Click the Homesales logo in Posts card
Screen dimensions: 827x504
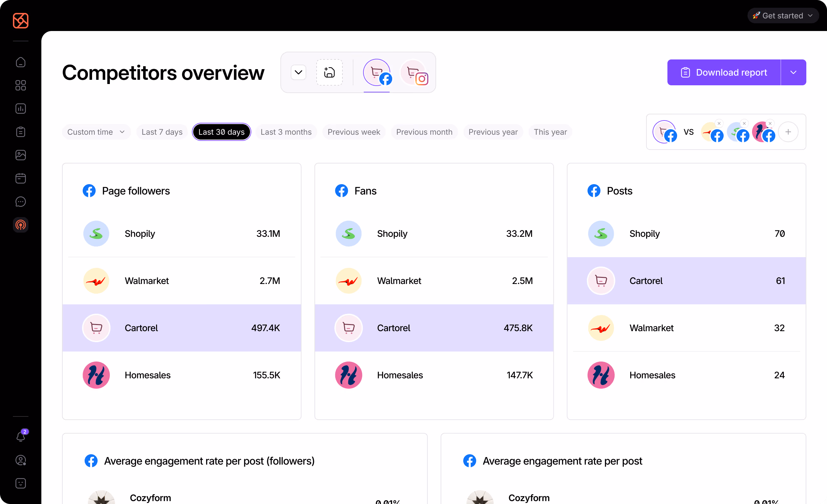601,375
